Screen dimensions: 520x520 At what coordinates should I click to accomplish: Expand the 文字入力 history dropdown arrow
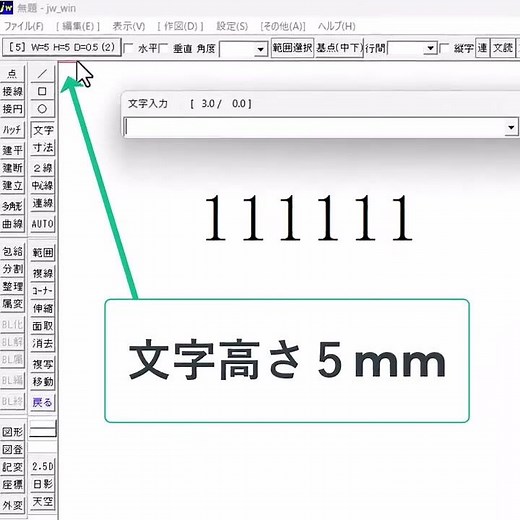511,127
